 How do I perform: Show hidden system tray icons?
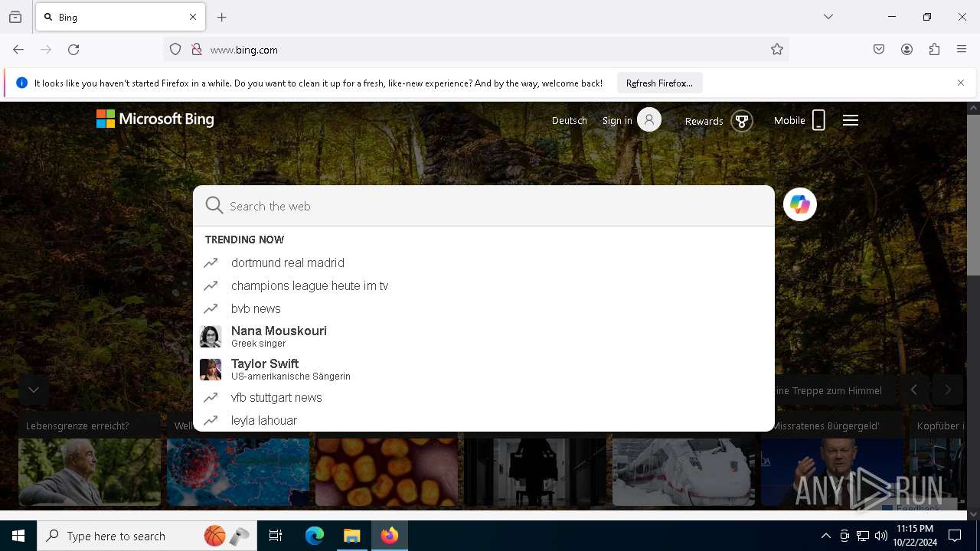(825, 536)
